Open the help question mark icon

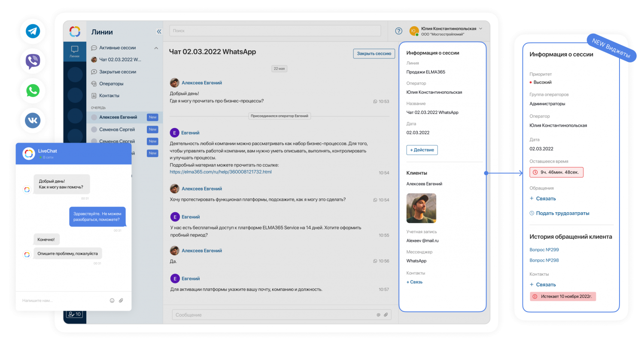click(398, 31)
